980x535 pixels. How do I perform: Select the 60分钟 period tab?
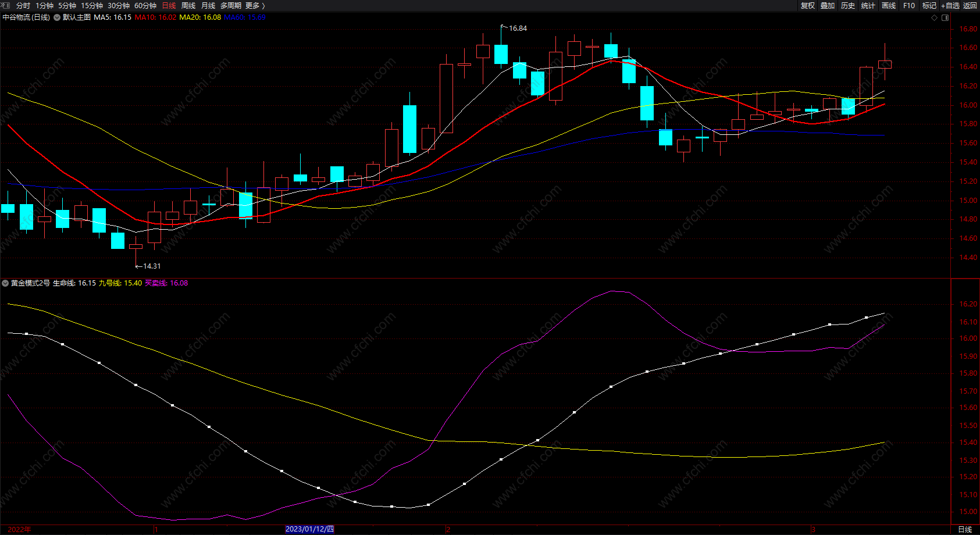click(x=145, y=5)
